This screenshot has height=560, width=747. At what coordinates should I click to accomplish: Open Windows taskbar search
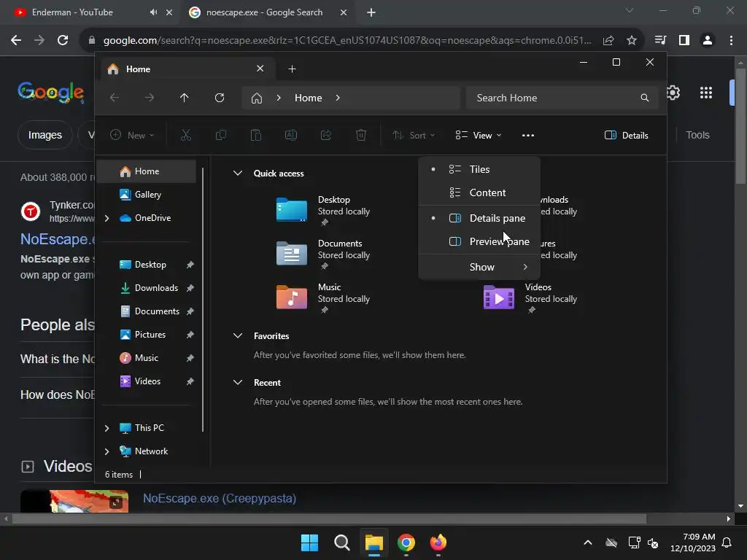click(342, 542)
